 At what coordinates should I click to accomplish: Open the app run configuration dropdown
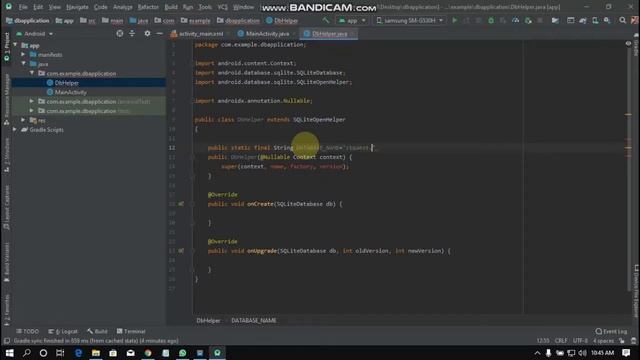point(351,20)
